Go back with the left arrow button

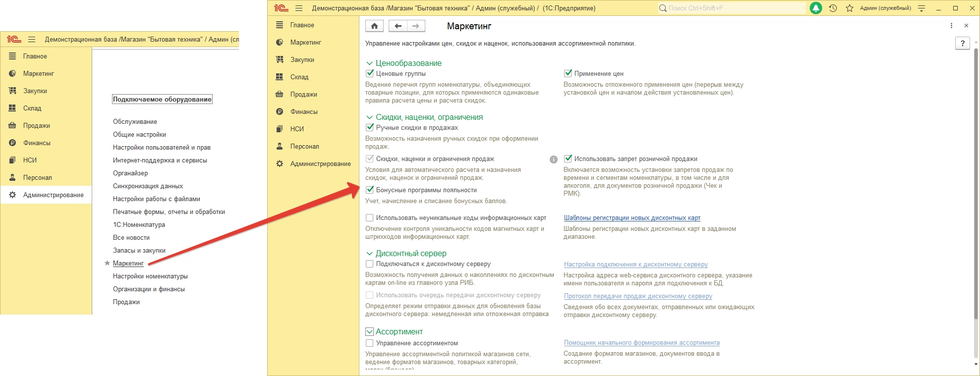pos(398,26)
